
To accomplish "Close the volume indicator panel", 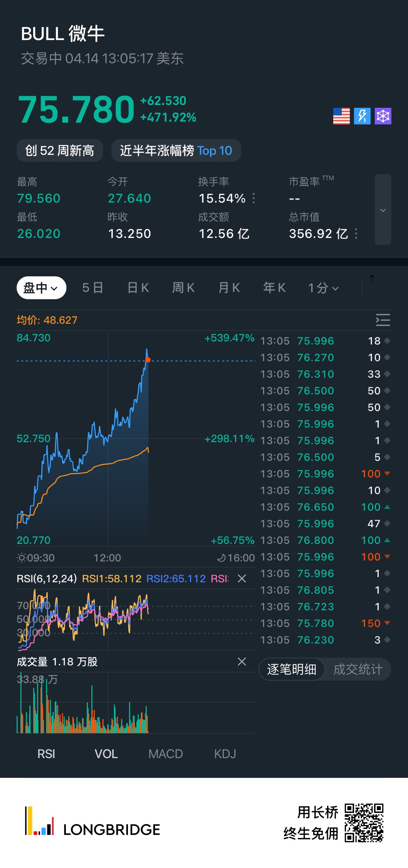I will pos(242,661).
